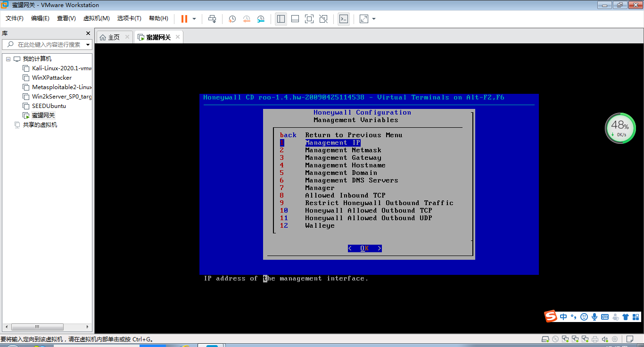Close the 蜜罐网关 tab

178,37
